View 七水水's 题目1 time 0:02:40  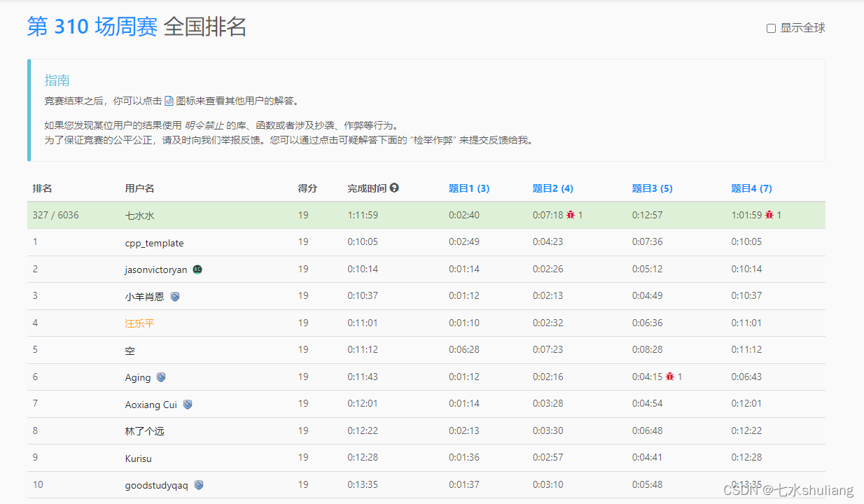464,215
